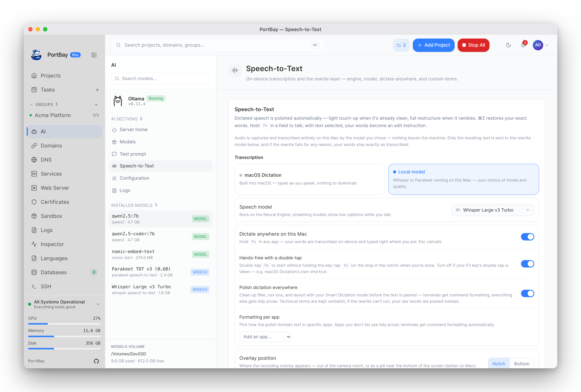
Task: Click the Ollama llama icon
Action: click(118, 101)
